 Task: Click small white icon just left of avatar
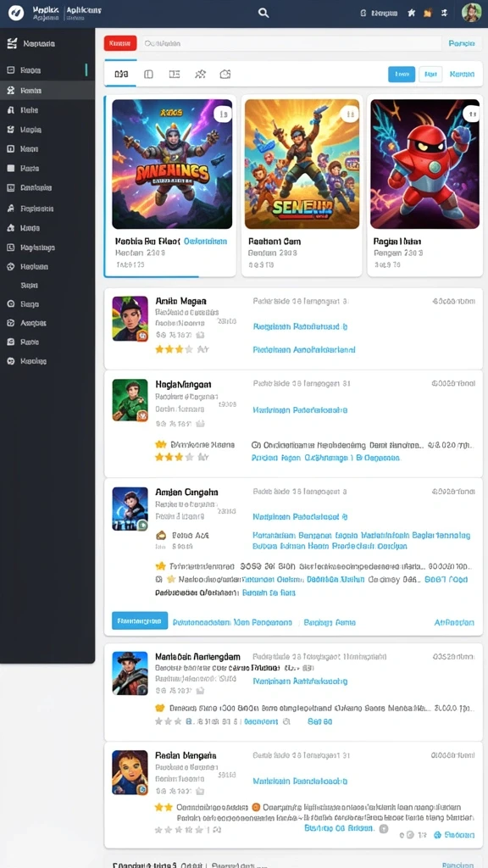point(444,13)
